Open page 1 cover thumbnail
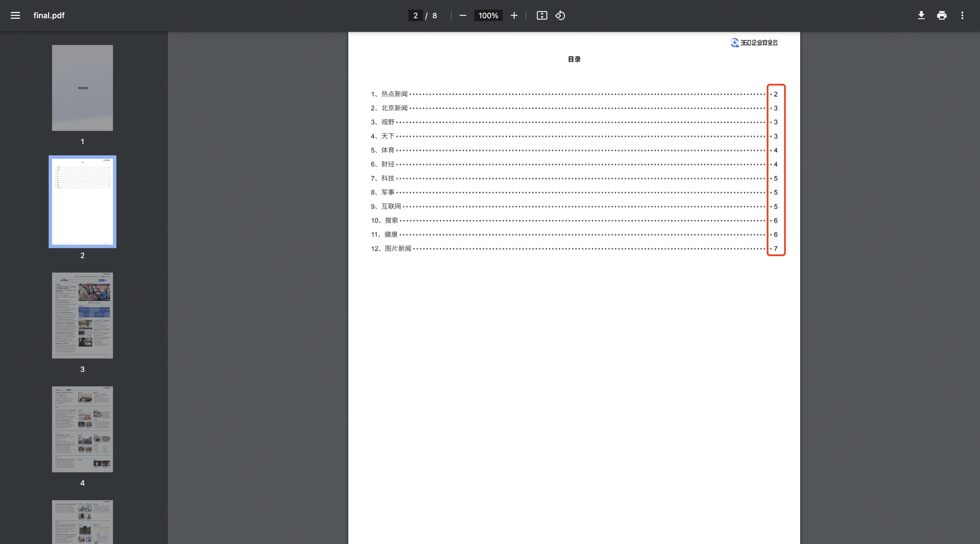The image size is (980, 544). [82, 88]
